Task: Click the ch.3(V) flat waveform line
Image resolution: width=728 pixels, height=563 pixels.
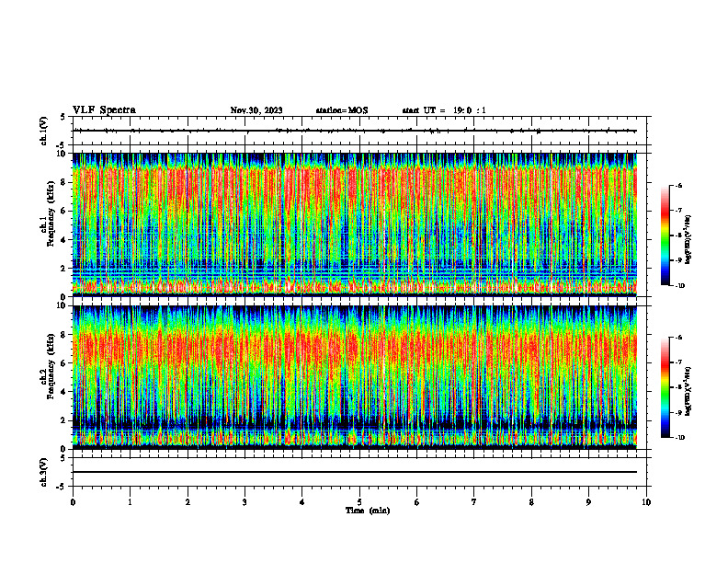Action: (355, 472)
